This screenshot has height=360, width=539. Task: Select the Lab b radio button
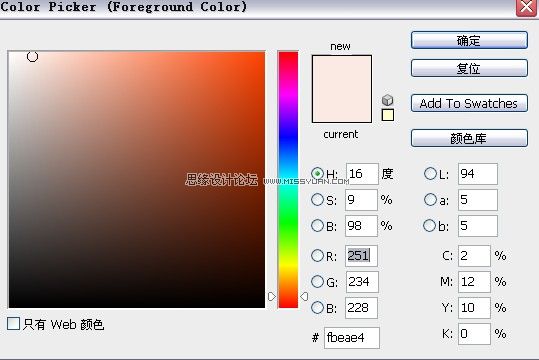pyautogui.click(x=429, y=226)
